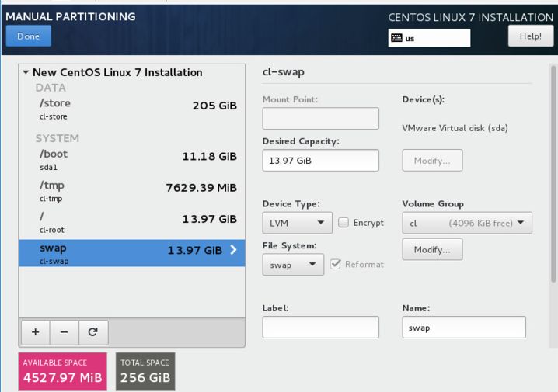
Task: Click the Done button
Action: (29, 36)
